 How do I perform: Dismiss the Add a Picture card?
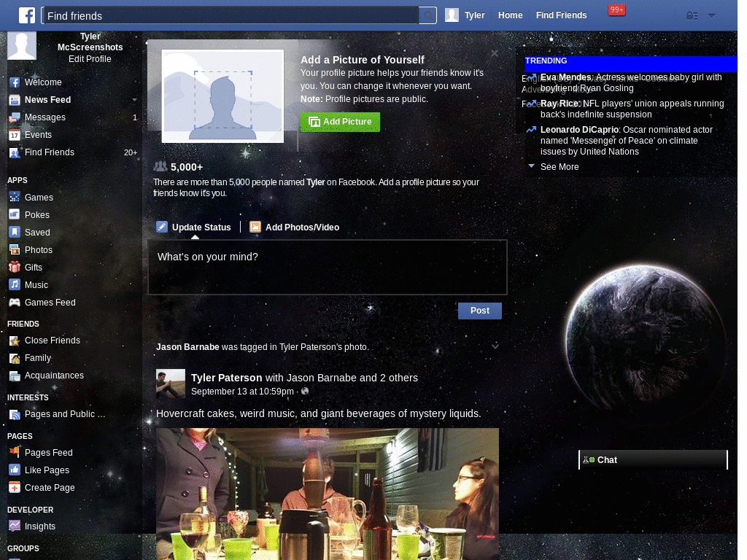pos(495,53)
